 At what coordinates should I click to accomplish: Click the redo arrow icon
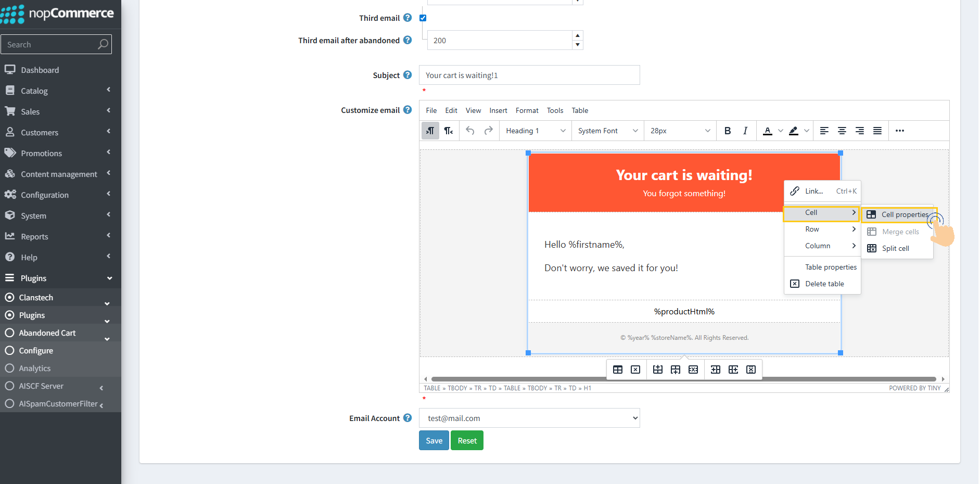pyautogui.click(x=488, y=131)
